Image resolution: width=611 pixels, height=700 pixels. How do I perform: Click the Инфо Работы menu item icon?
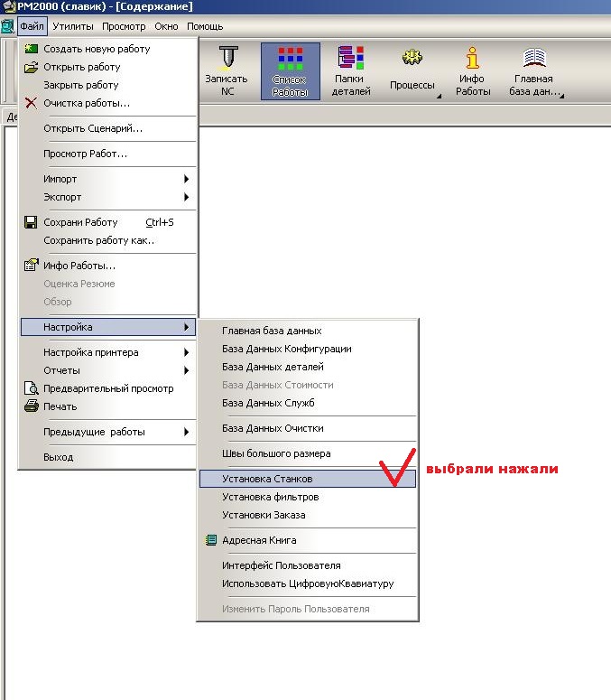(31, 266)
